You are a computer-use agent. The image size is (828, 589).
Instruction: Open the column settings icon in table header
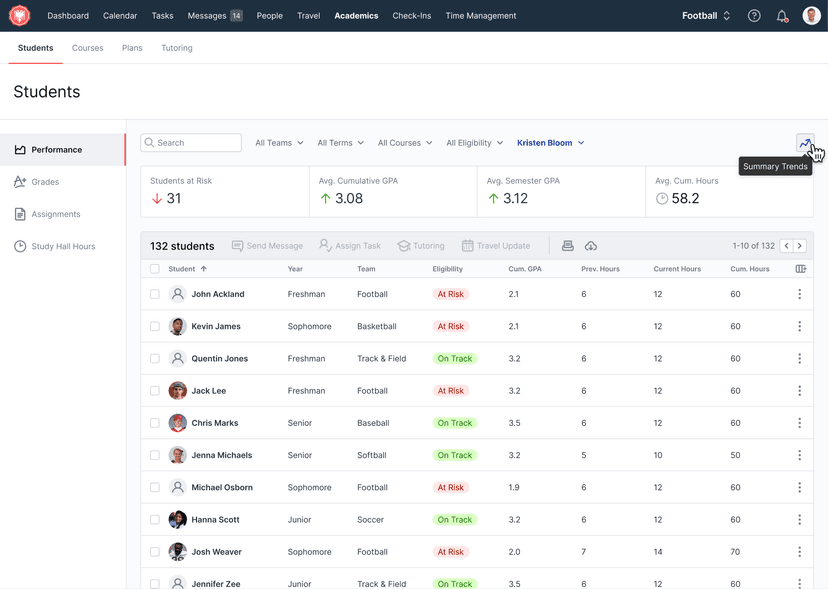point(800,269)
